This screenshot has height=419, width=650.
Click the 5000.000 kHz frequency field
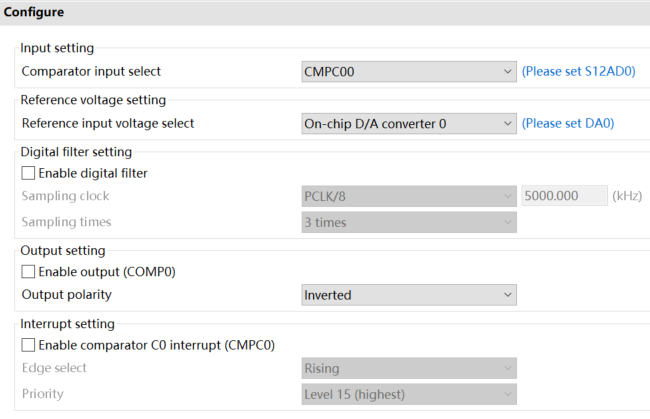tap(564, 196)
